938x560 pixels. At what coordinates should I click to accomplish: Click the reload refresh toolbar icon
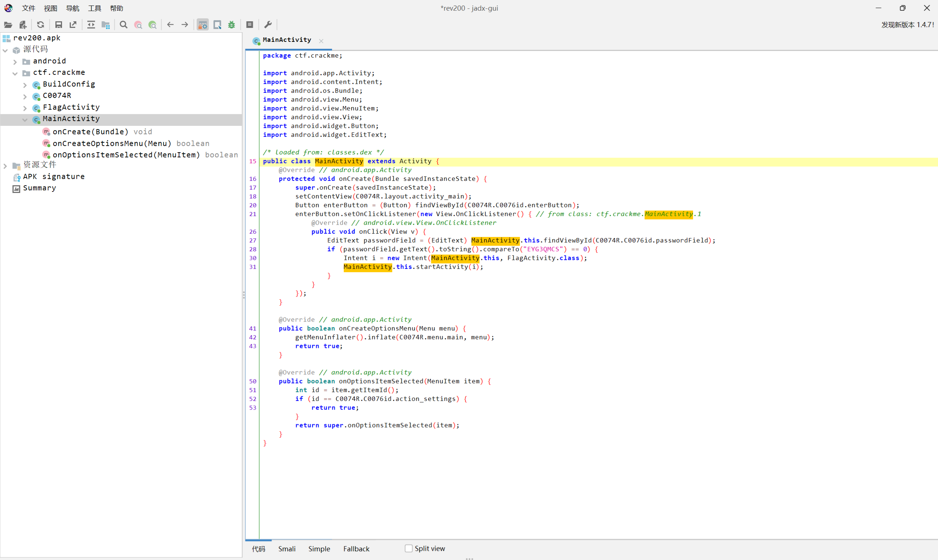coord(40,25)
